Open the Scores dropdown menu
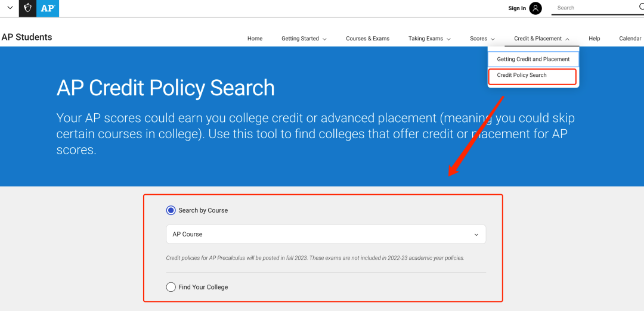 coord(482,39)
